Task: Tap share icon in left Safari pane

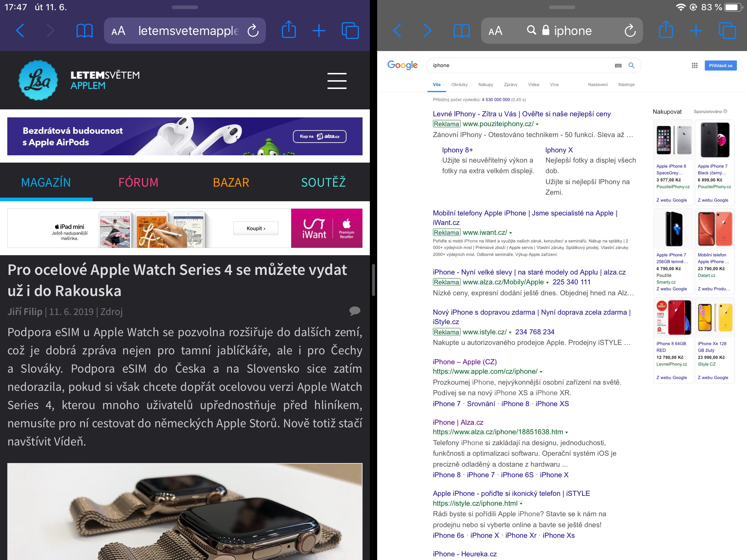Action: coord(289,30)
